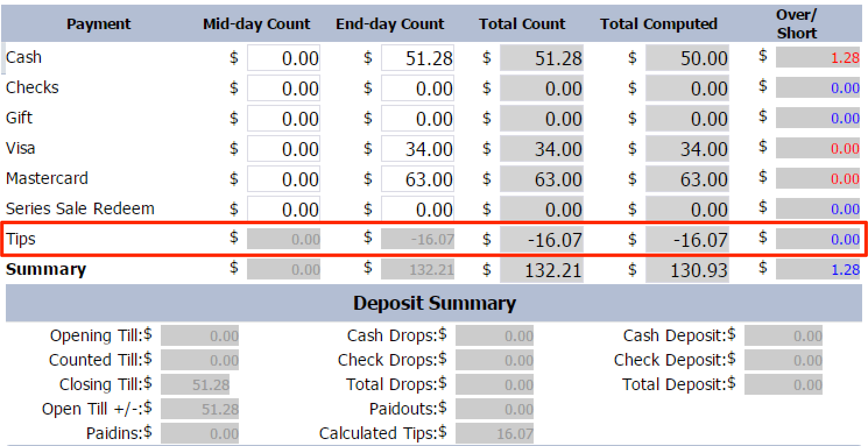This screenshot has width=868, height=446.
Task: Select the Cash Drops value field
Action: click(x=495, y=336)
